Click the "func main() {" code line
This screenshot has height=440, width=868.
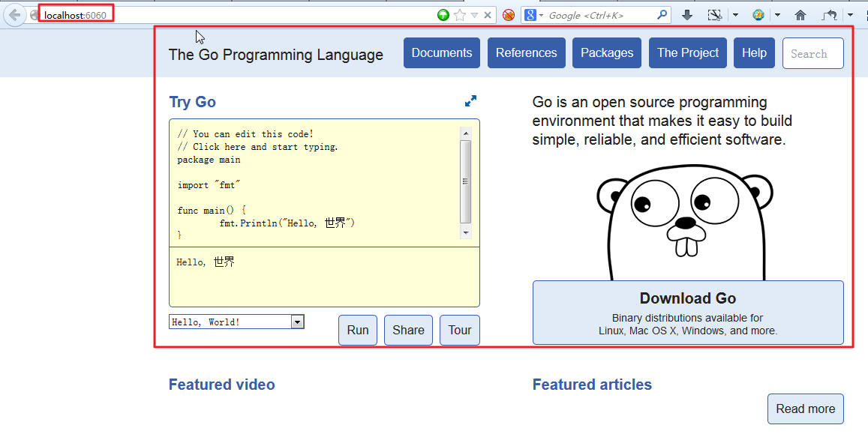tap(212, 211)
